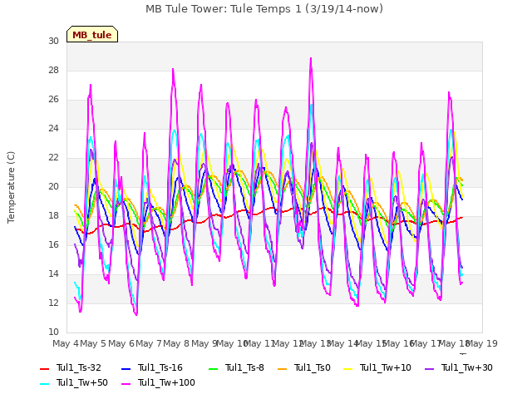This screenshot has height=399, width=532.
Task: Click the May 8 x-axis label
Action: click(x=176, y=343)
